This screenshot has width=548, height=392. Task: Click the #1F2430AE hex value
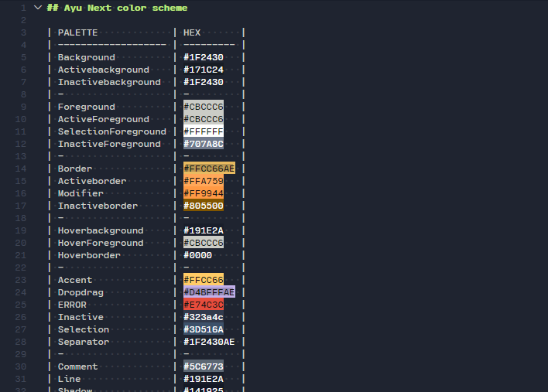click(209, 342)
